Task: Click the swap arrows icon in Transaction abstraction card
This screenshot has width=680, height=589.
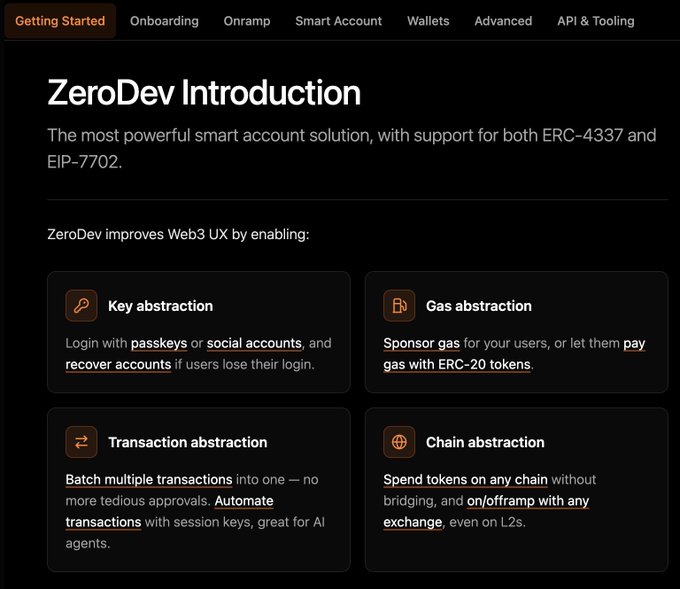Action: (x=82, y=442)
